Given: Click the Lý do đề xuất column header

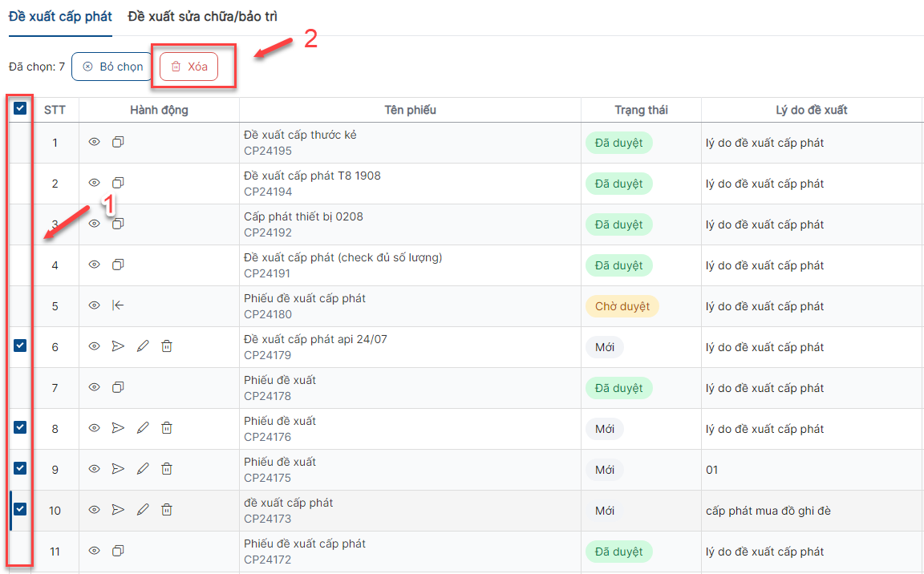Looking at the screenshot, I should tap(812, 110).
